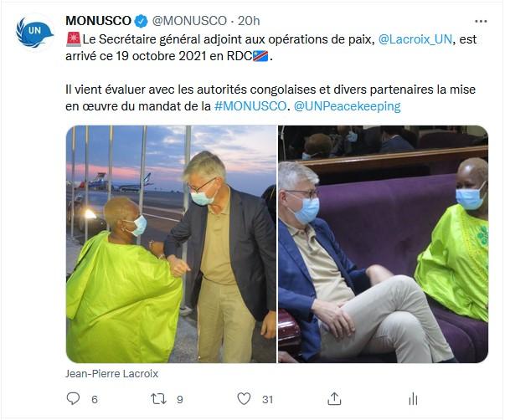Click the Jean-Pierre Lacroix photo tag
The height and width of the screenshot is (420, 505).
click(111, 374)
